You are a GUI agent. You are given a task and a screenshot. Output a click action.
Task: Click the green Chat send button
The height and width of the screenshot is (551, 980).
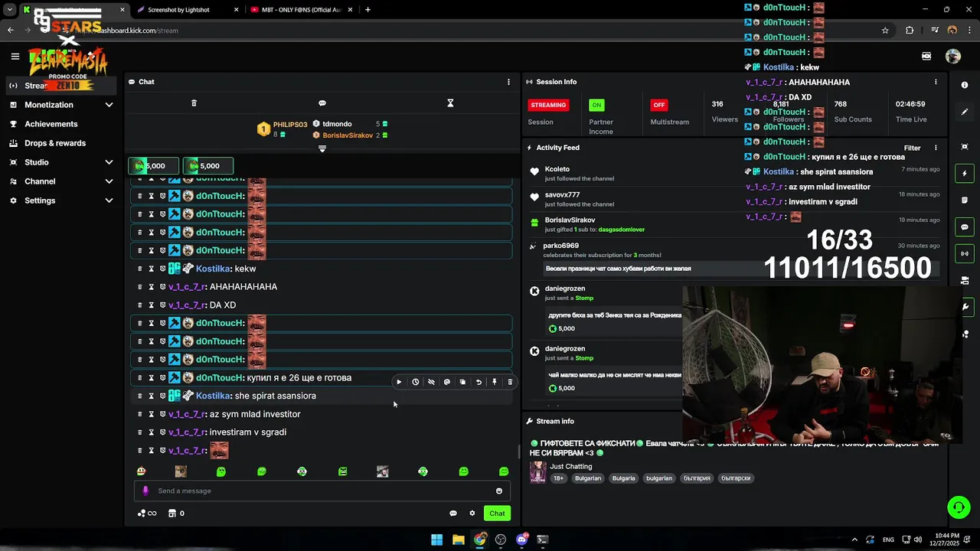pyautogui.click(x=498, y=514)
